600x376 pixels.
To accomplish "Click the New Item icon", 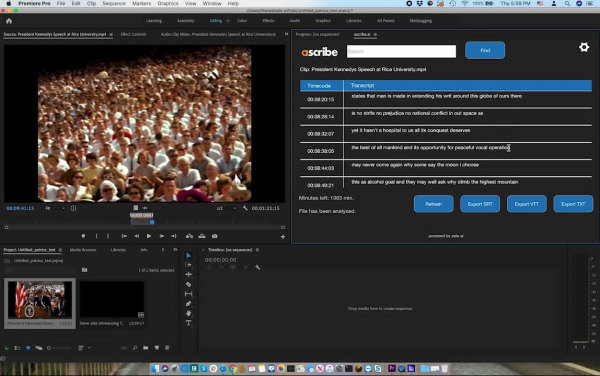I will pos(157,348).
